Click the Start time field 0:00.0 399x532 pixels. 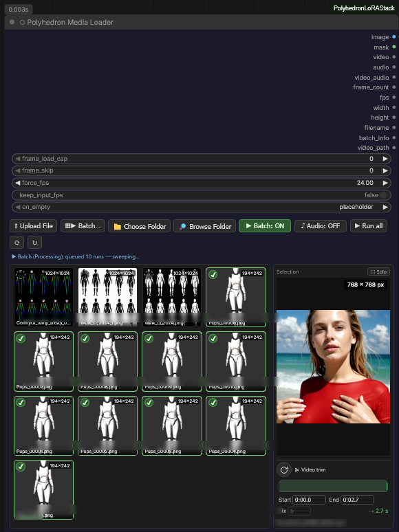[309, 500]
